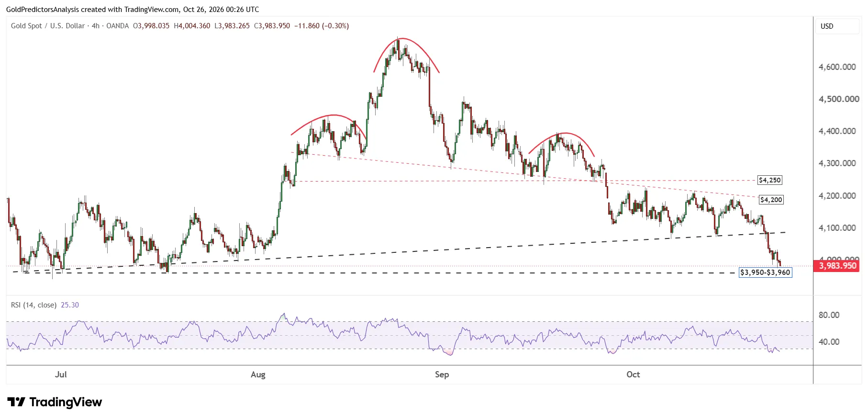868x420 pixels.
Task: Click the low price L3,983.265 value
Action: point(232,26)
